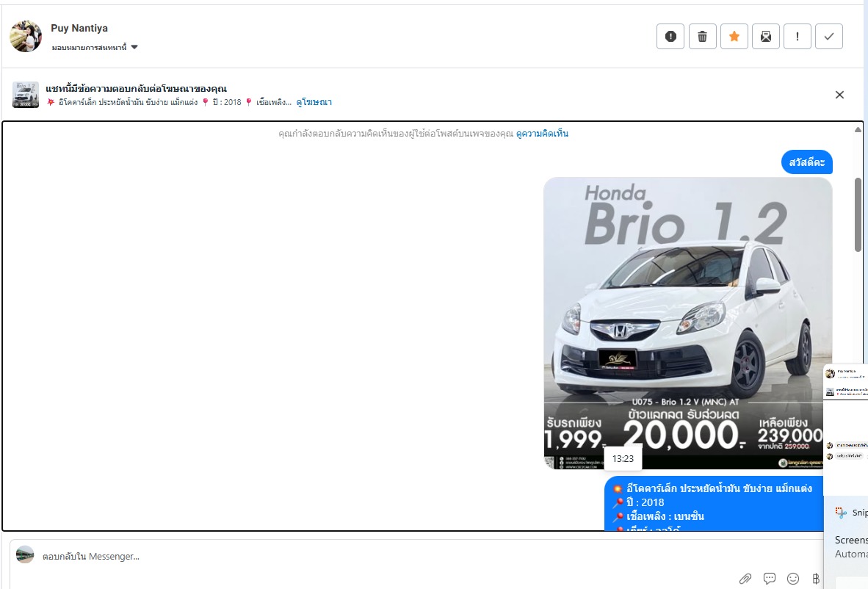Open the Honda Brio 1.2 car image

(687, 323)
